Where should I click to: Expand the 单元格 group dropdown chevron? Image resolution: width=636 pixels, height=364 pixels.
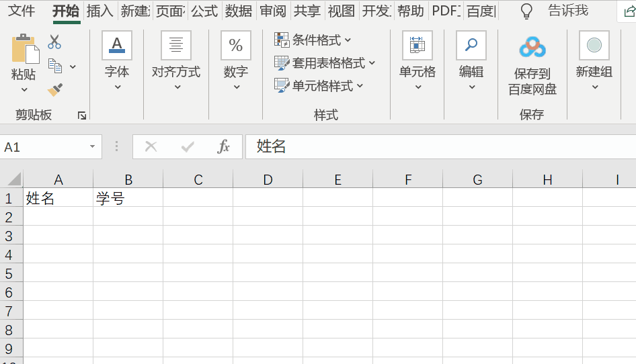(x=418, y=87)
